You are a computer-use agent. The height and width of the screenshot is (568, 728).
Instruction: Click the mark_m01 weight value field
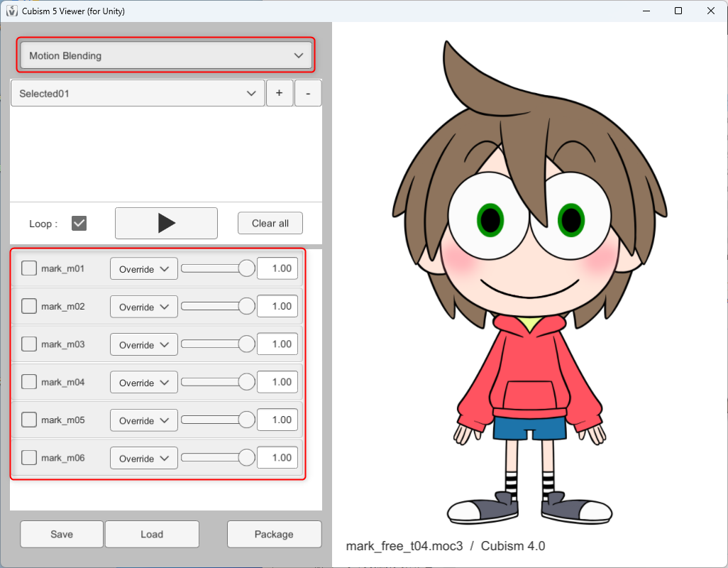tap(277, 268)
